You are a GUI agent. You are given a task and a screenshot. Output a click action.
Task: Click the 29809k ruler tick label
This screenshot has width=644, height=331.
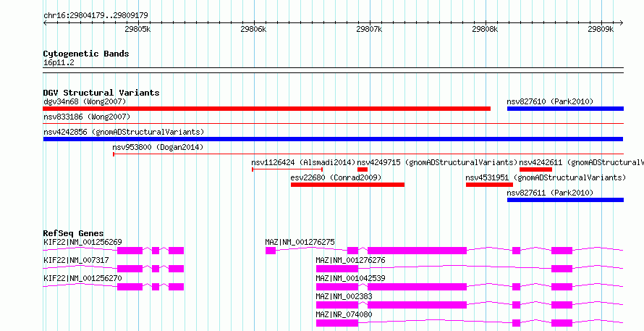(x=601, y=29)
